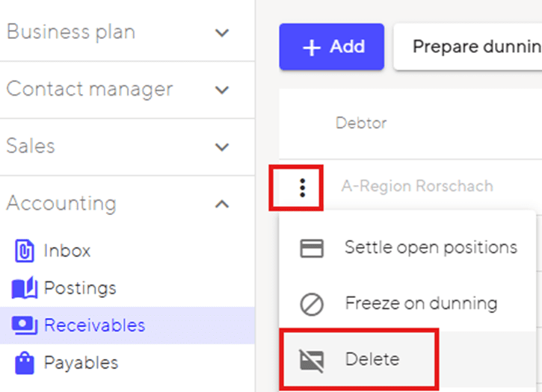Click the Payables shopping bag icon

click(x=25, y=363)
